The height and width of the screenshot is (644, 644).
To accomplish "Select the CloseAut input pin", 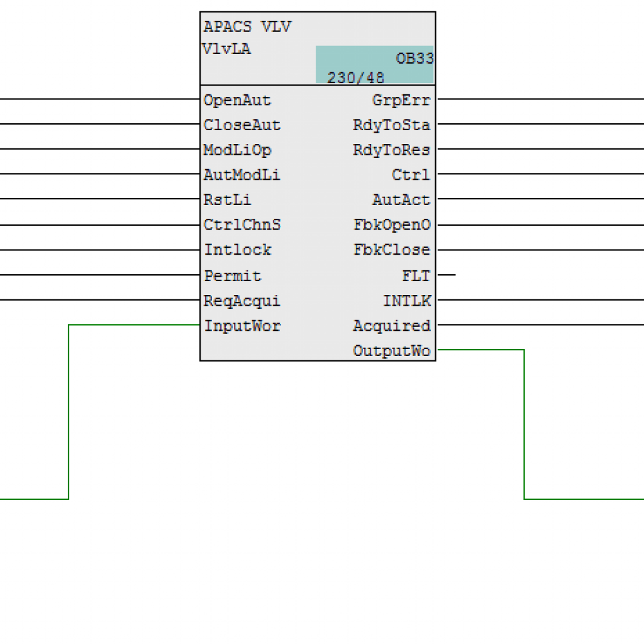I will coord(242,125).
